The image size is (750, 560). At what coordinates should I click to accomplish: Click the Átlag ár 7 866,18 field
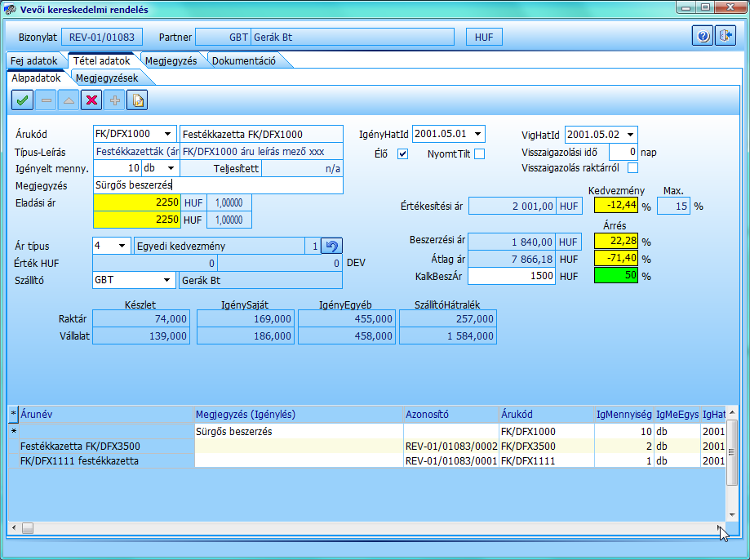pos(512,259)
